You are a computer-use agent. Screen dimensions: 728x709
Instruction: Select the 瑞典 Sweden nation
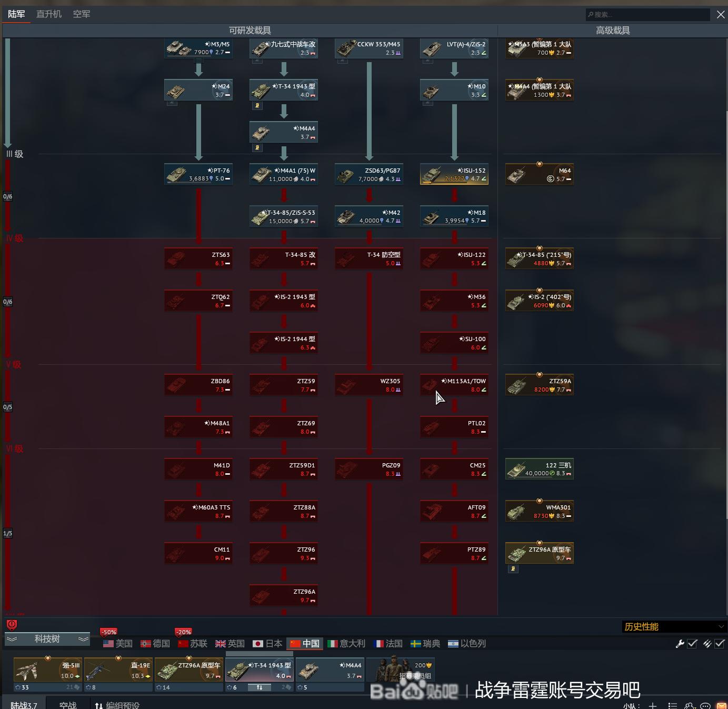pyautogui.click(x=426, y=643)
